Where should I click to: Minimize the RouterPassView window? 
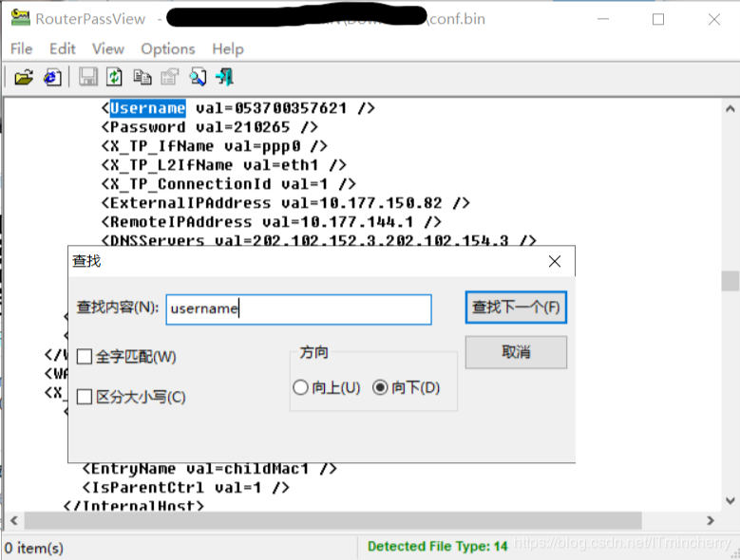point(603,19)
